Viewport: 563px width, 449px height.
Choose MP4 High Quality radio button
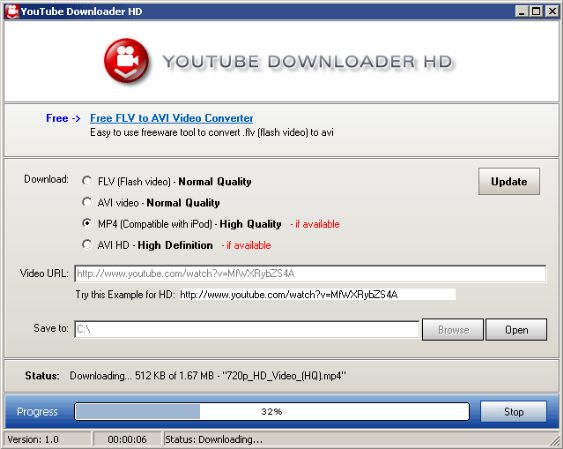click(x=87, y=223)
